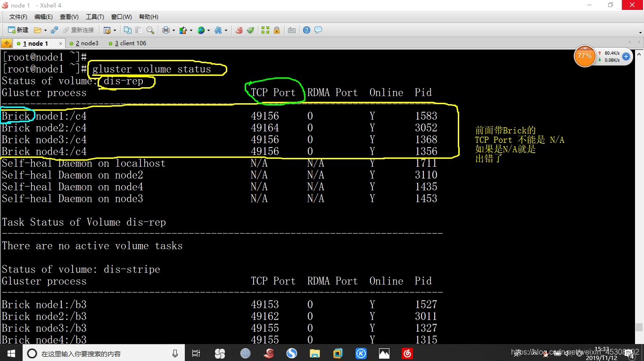The height and width of the screenshot is (361, 644).
Task: Open the folder icon in the Xshell toolbar
Action: (x=38, y=30)
